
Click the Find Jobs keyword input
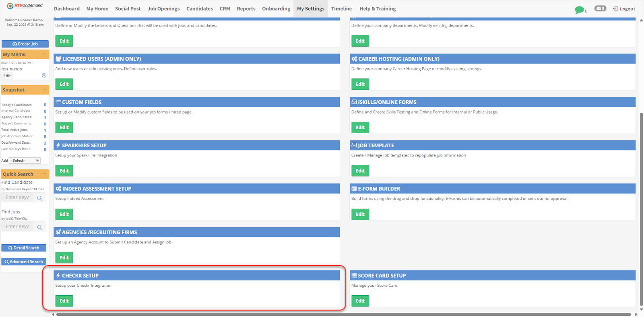(18, 227)
